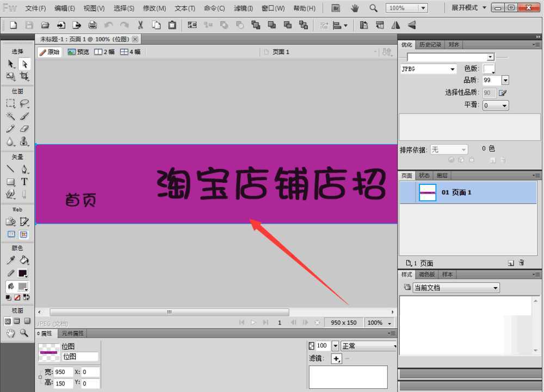544x392 pixels.
Task: Switch to the 预览 (Preview) view
Action: (x=78, y=52)
